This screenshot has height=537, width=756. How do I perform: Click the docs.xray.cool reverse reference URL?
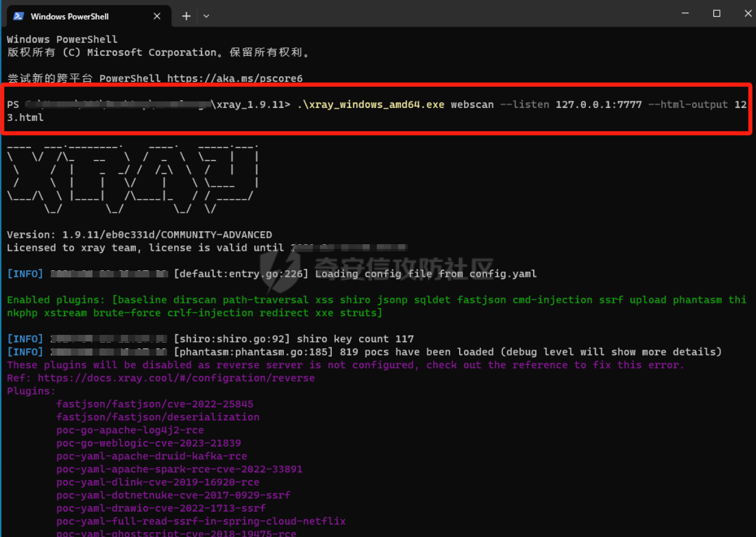point(177,378)
